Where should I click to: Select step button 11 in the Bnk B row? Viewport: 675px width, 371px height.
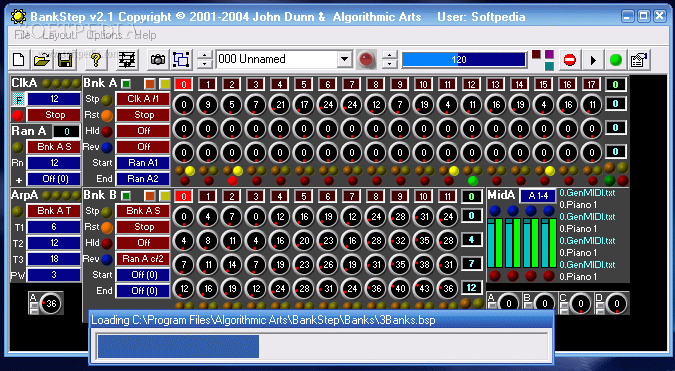[x=447, y=197]
